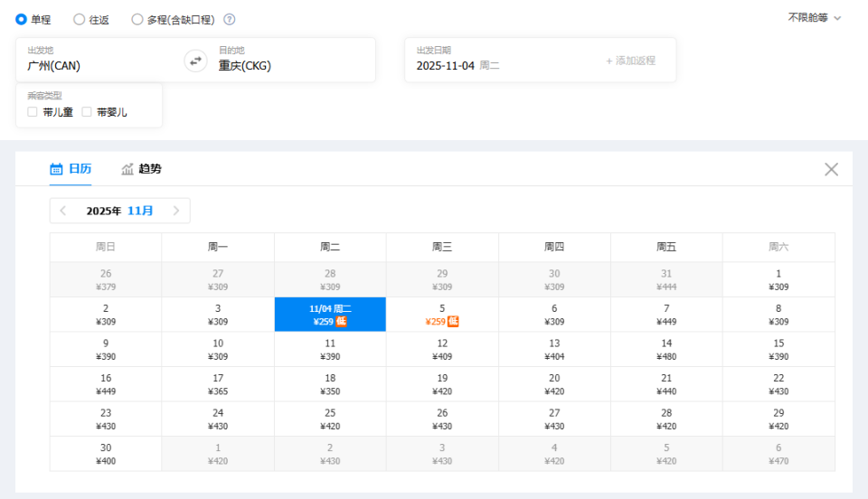
Task: Select November 18 priced ¥350
Action: click(330, 384)
